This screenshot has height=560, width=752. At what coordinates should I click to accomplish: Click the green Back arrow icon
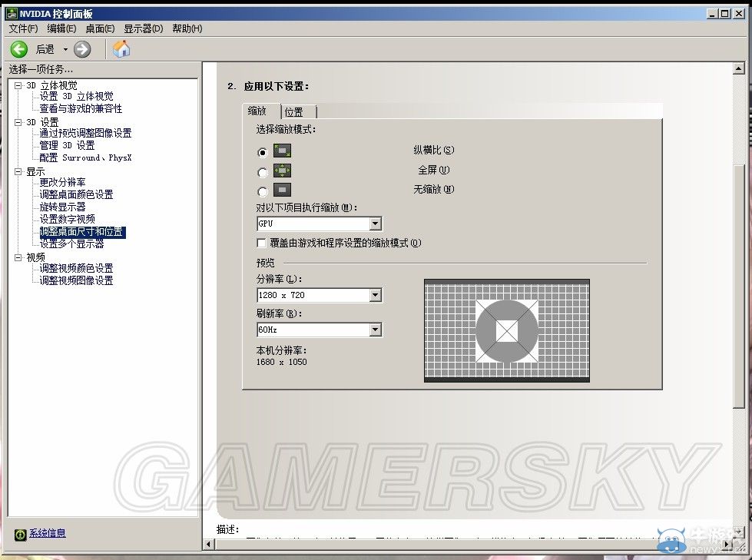pyautogui.click(x=19, y=49)
